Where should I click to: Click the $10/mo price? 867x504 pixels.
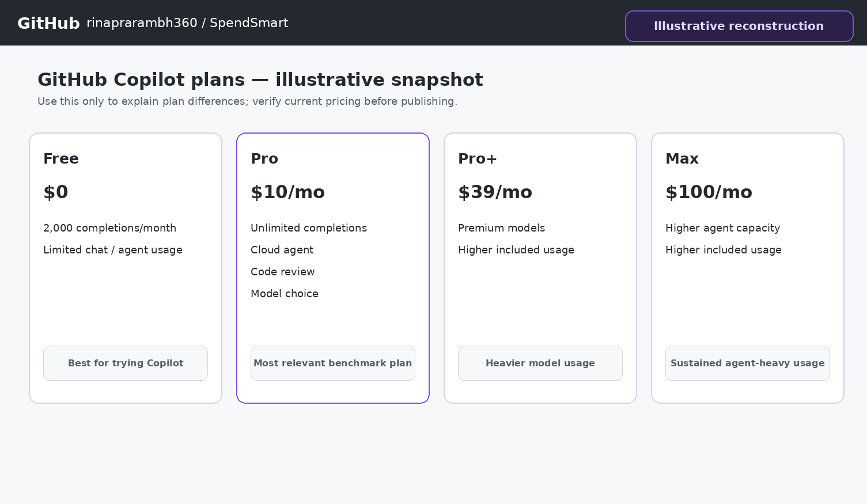(287, 192)
